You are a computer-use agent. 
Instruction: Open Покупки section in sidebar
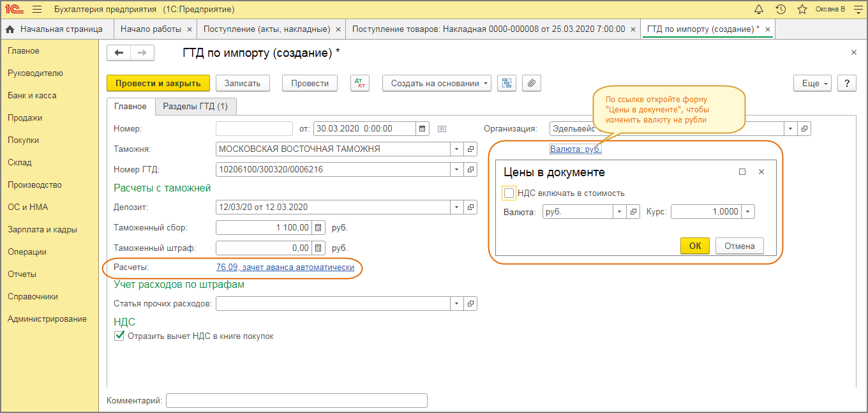click(23, 140)
